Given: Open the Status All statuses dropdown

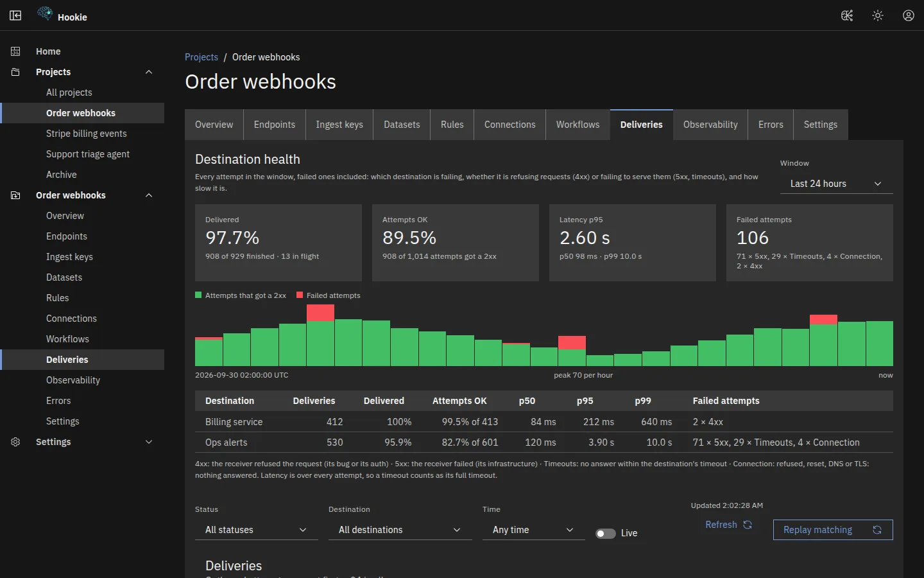Looking at the screenshot, I should [x=257, y=530].
